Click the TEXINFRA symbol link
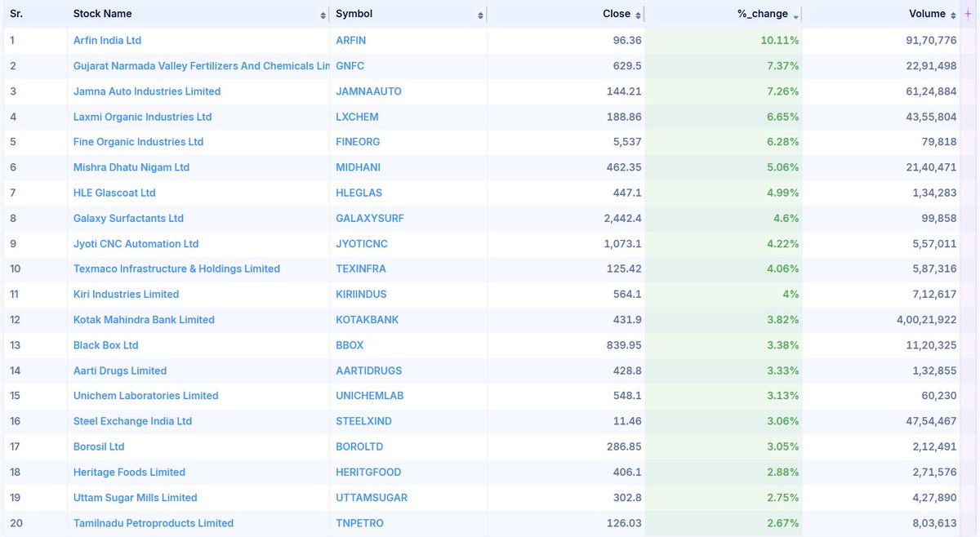This screenshot has width=980, height=537. point(361,268)
